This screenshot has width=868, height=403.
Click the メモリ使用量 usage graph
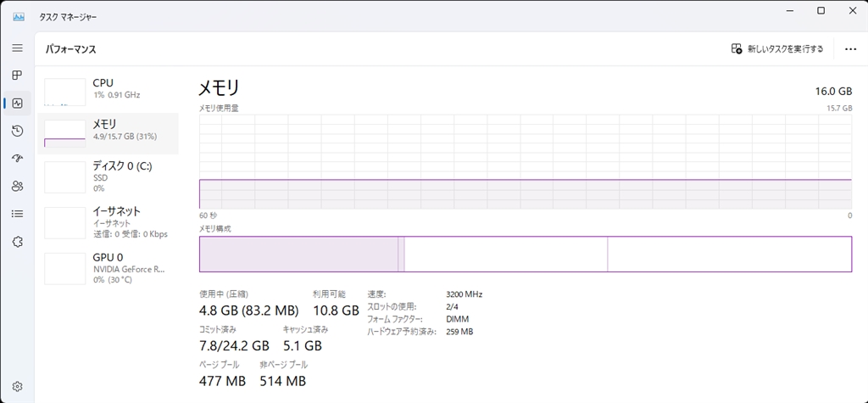525,161
